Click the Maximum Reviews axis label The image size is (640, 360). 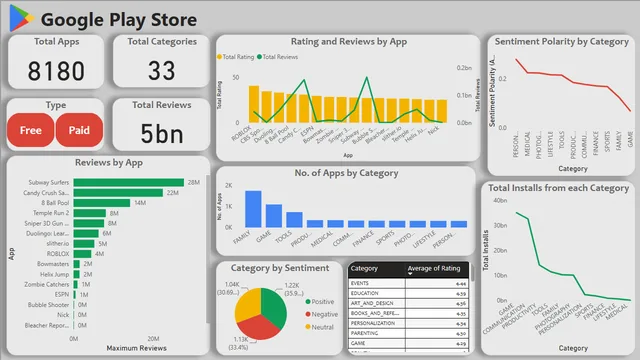(136, 348)
